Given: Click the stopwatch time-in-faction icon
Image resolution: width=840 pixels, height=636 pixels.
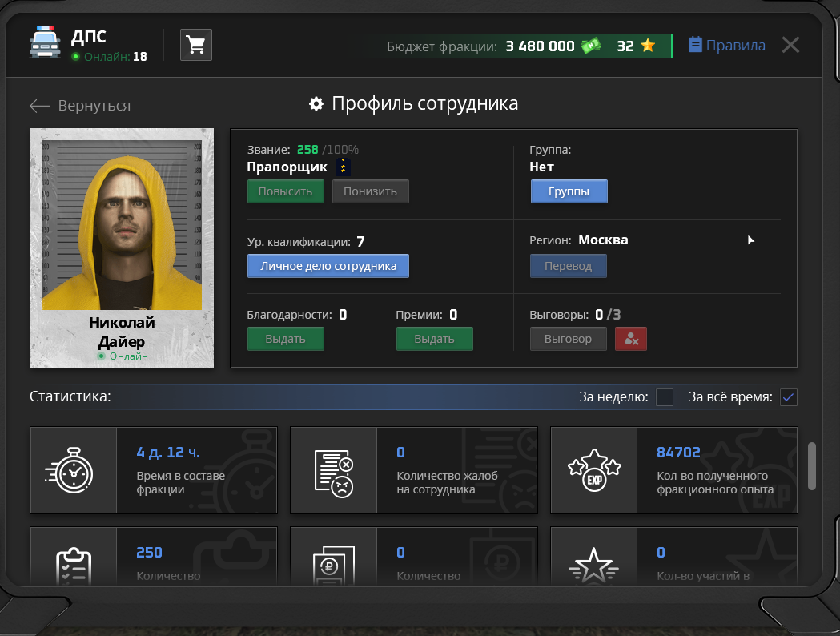Looking at the screenshot, I should tap(74, 470).
